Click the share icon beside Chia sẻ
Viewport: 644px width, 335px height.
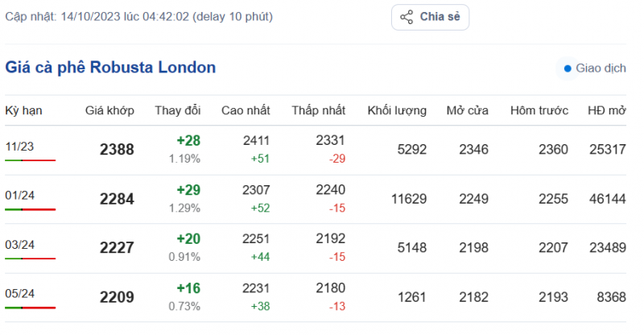point(407,17)
